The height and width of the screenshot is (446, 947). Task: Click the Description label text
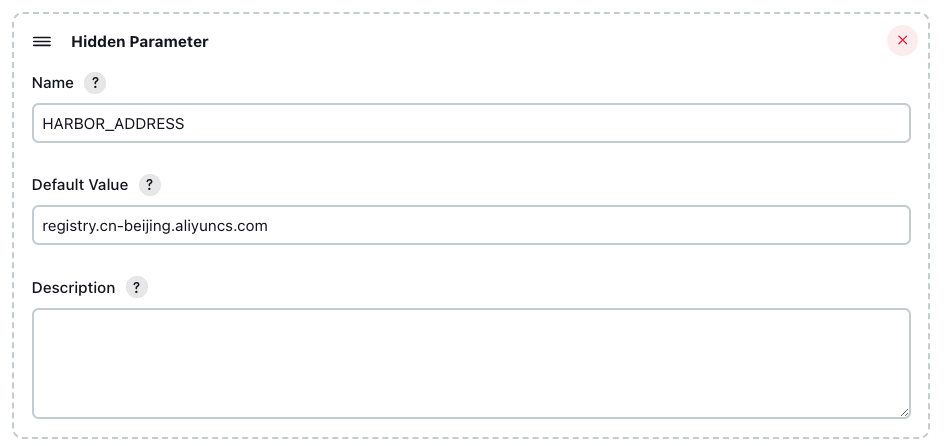73,288
